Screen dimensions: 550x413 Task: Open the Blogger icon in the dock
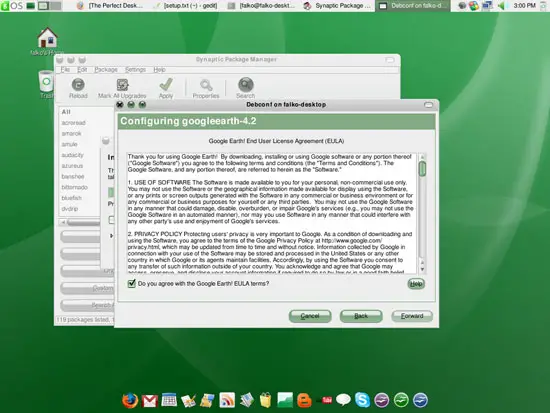304,400
